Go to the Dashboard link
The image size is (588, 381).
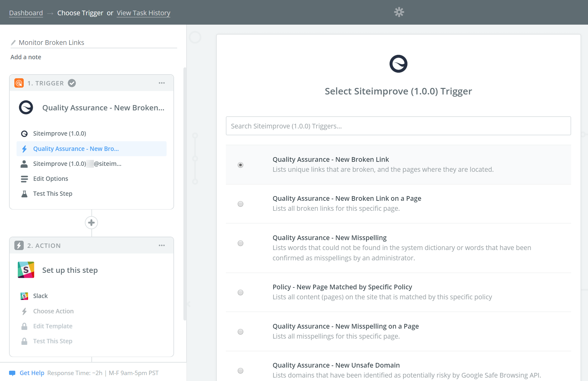[x=26, y=13]
